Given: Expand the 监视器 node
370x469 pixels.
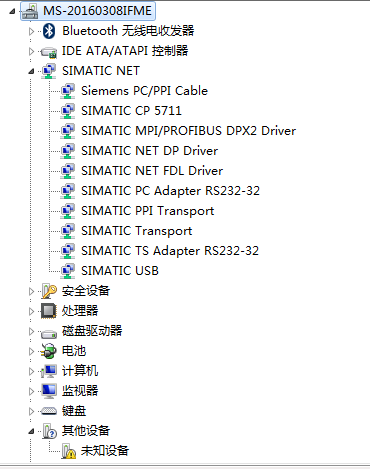Looking at the screenshot, I should coord(31,391).
